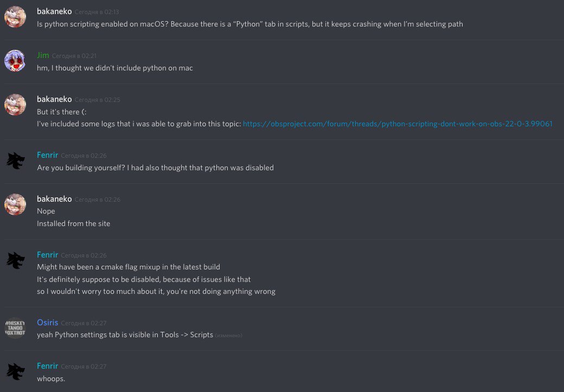Viewport: 564px width, 392px height.
Task: Click bakaneko's username above the Python tab question
Action: pos(54,11)
